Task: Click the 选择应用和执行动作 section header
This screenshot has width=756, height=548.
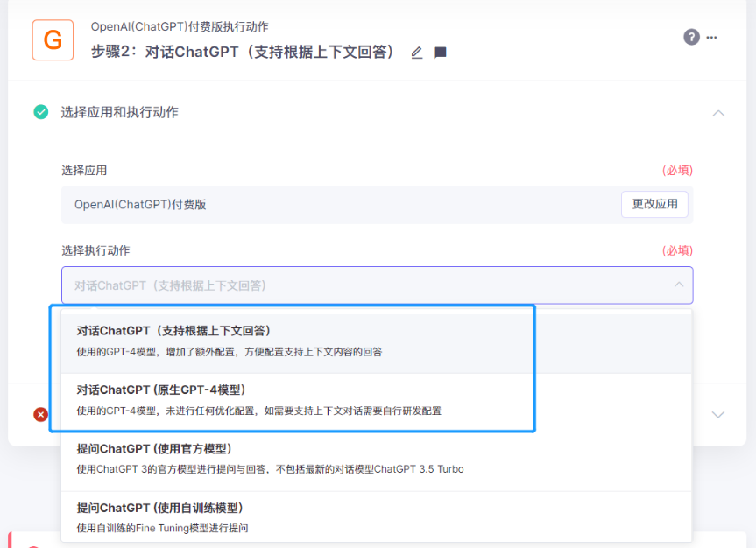Action: tap(119, 112)
